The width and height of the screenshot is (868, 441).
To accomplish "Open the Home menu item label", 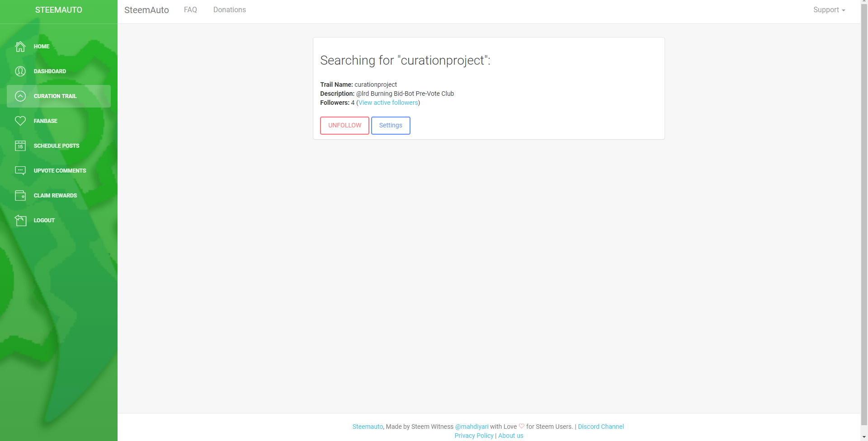I will coord(42,47).
